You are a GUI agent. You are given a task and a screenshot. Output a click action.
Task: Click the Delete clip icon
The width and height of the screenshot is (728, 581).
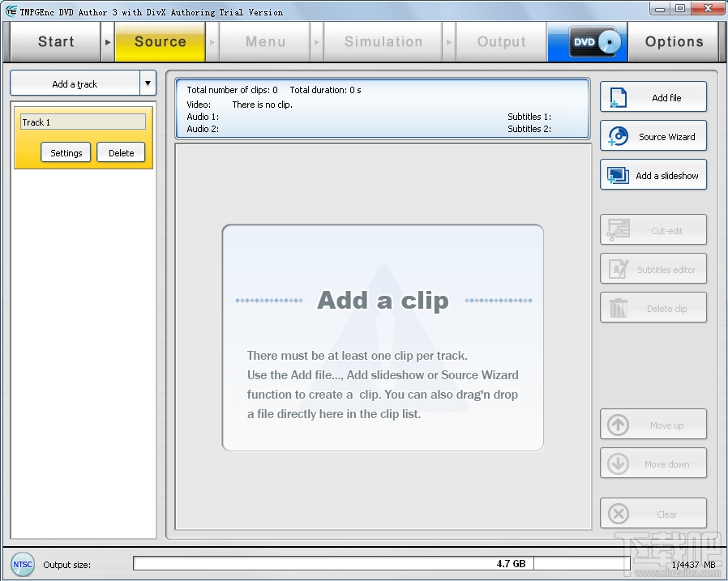click(x=617, y=307)
